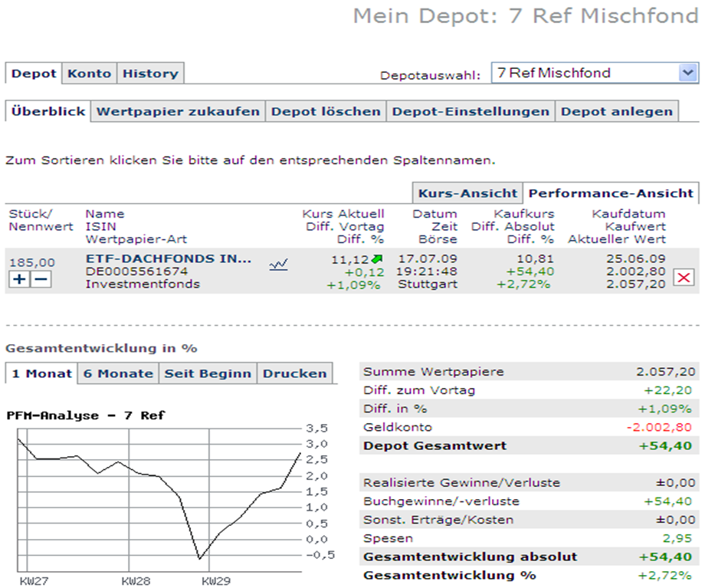718x588 pixels.
Task: Sort by Kaufwert column header
Action: [635, 227]
